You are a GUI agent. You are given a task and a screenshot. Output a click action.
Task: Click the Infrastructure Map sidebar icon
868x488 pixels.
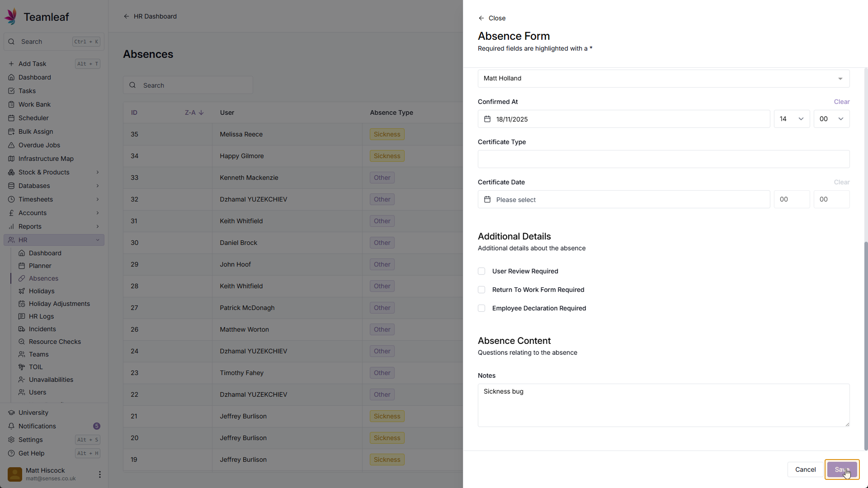coord(11,159)
